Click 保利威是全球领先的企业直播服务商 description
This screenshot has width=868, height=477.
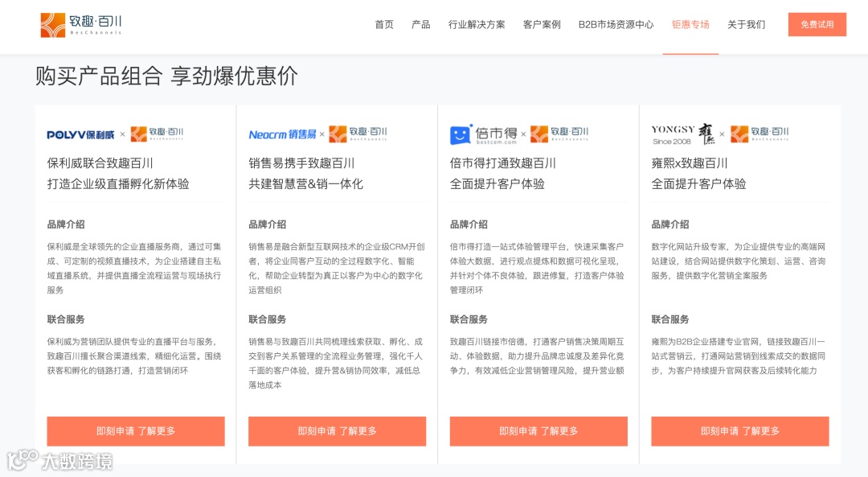point(134,268)
